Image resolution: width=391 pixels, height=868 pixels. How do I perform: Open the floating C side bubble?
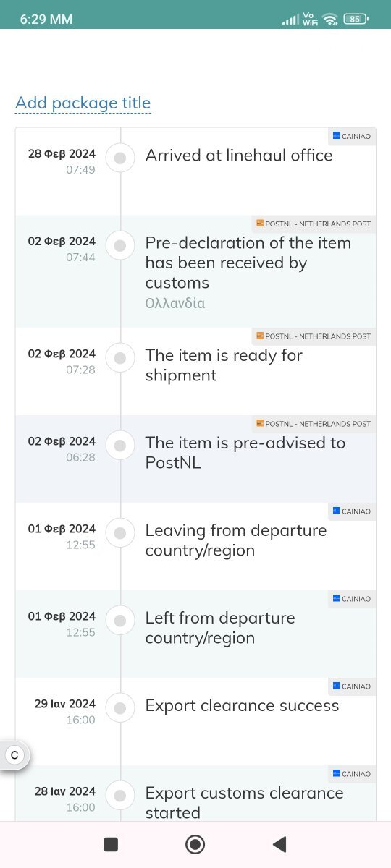point(14,756)
